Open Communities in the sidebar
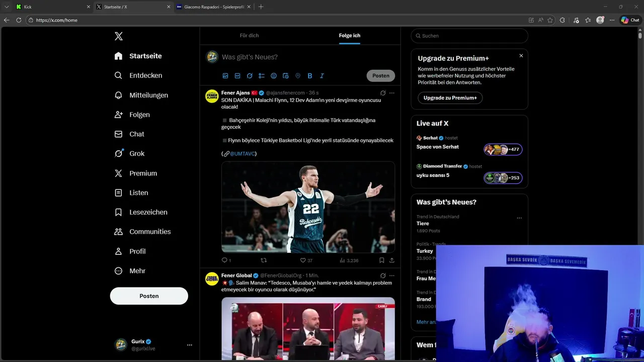644x362 pixels. click(142, 232)
